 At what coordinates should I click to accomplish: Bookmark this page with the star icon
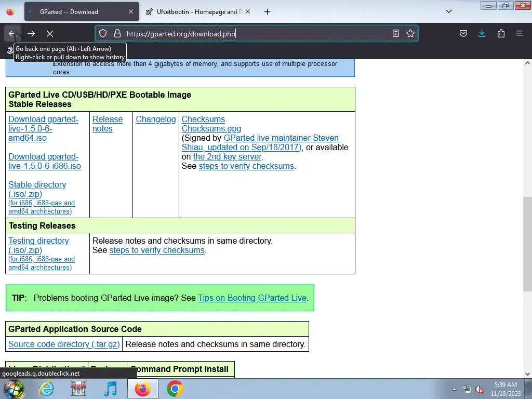[410, 33]
